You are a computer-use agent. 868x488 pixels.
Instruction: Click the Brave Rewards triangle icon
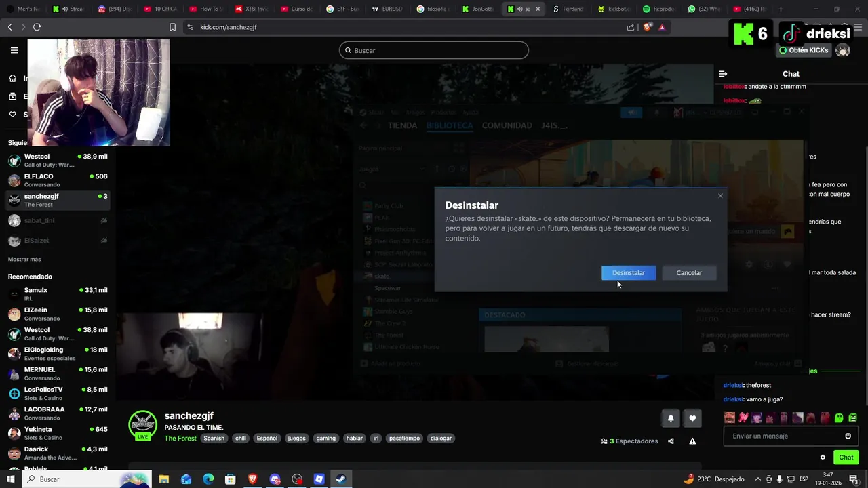(662, 27)
